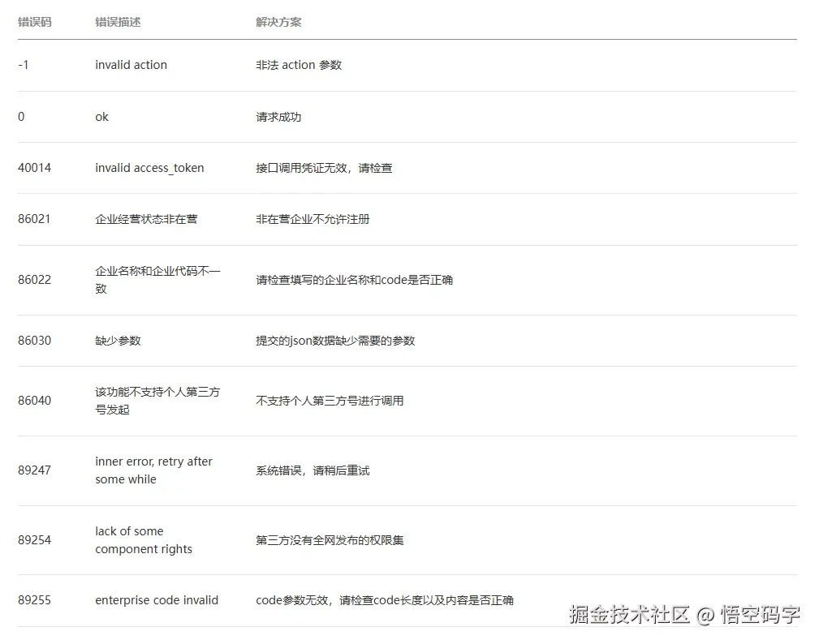Click 'inner error, retry after some while'

153,470
